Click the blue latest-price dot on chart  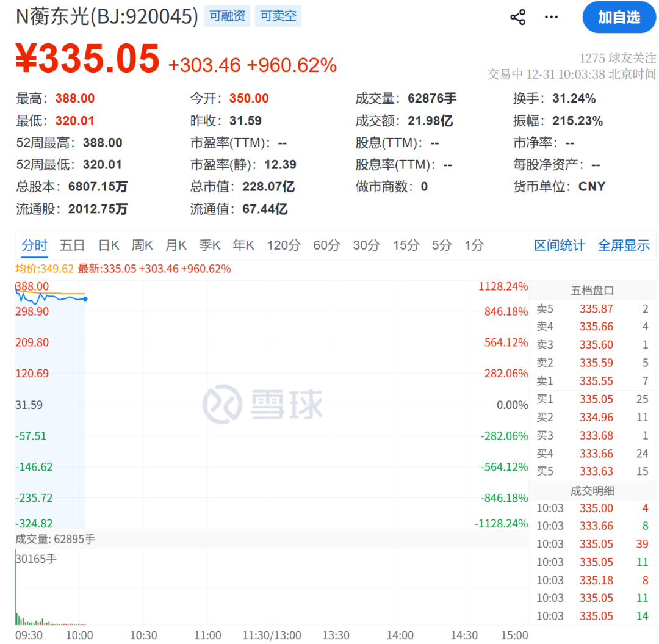[85, 298]
